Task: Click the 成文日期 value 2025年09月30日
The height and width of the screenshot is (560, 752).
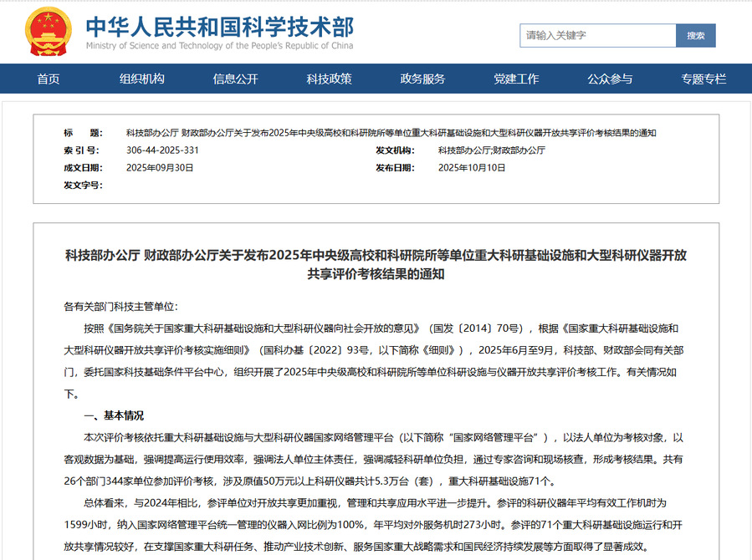Action: [160, 167]
